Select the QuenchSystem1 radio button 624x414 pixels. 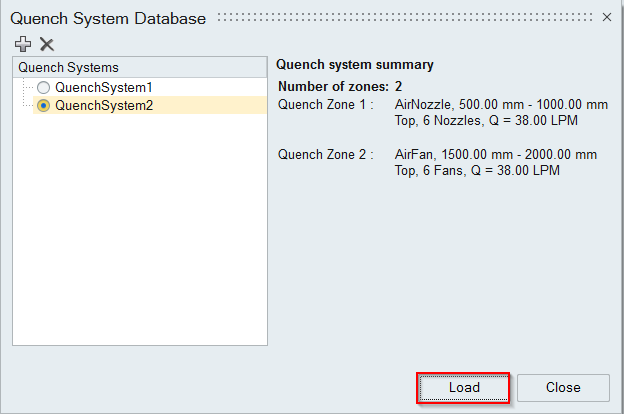coord(43,87)
